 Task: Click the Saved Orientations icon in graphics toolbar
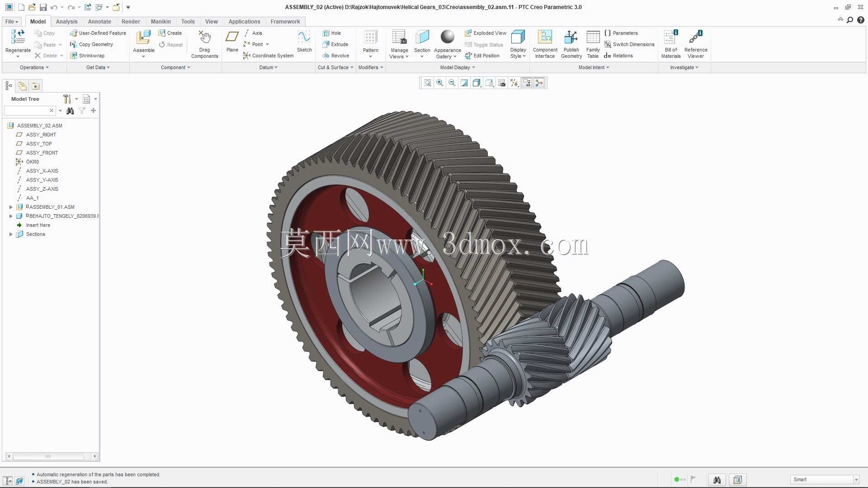click(x=489, y=83)
